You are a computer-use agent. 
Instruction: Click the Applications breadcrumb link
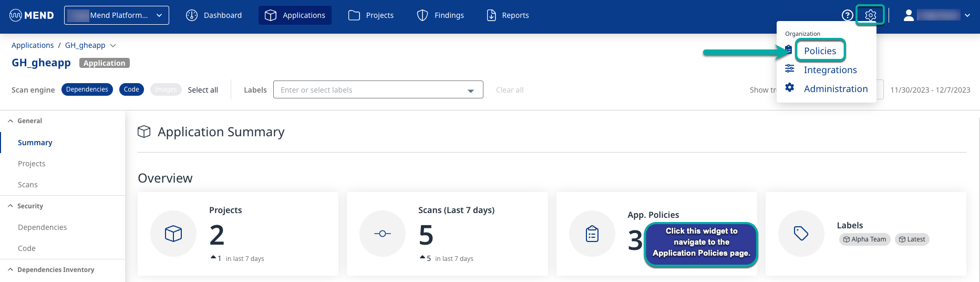coord(33,45)
